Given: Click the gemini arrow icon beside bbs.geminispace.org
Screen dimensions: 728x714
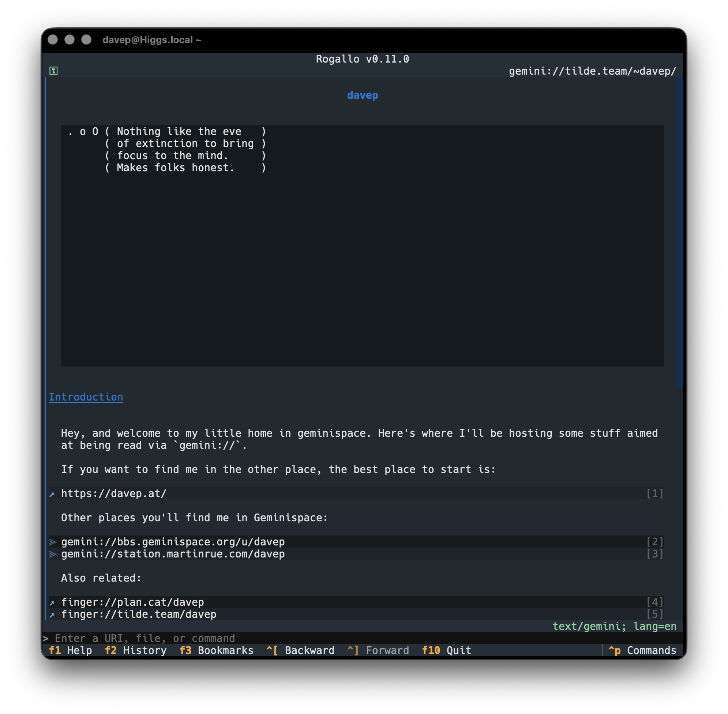Looking at the screenshot, I should [x=53, y=542].
